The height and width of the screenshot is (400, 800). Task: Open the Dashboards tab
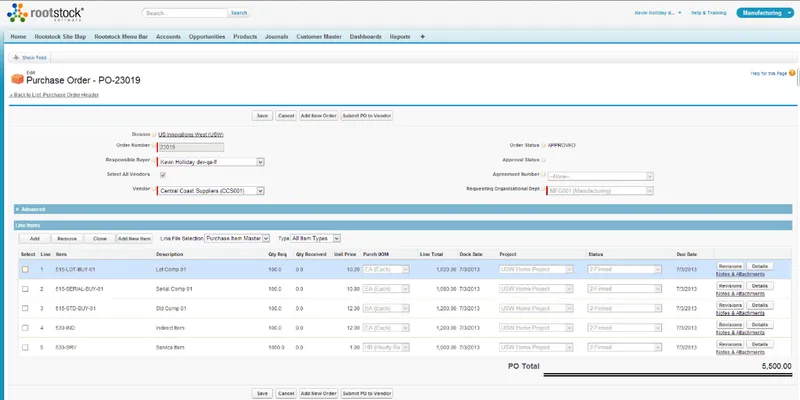pos(365,37)
